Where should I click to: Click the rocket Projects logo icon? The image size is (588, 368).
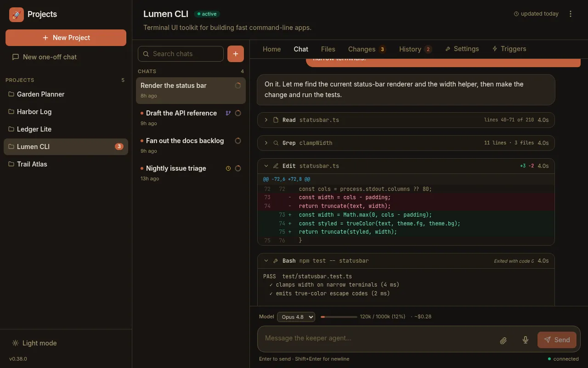pos(17,15)
